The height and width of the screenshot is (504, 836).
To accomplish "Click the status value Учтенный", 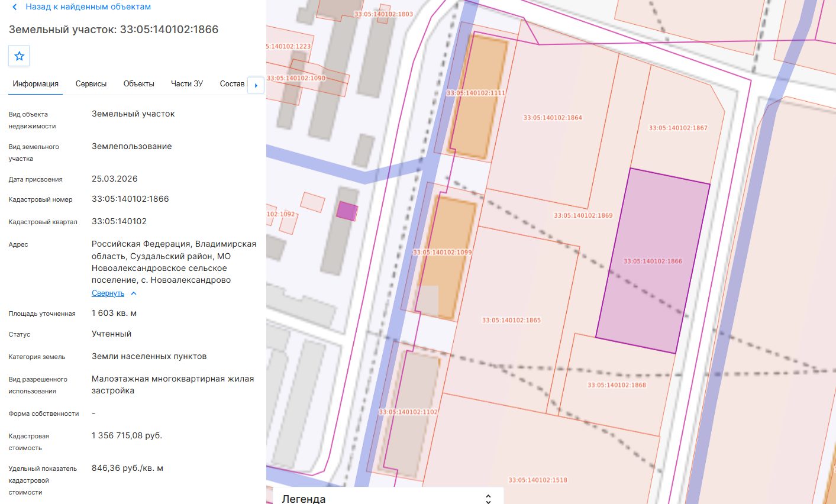I will [111, 334].
